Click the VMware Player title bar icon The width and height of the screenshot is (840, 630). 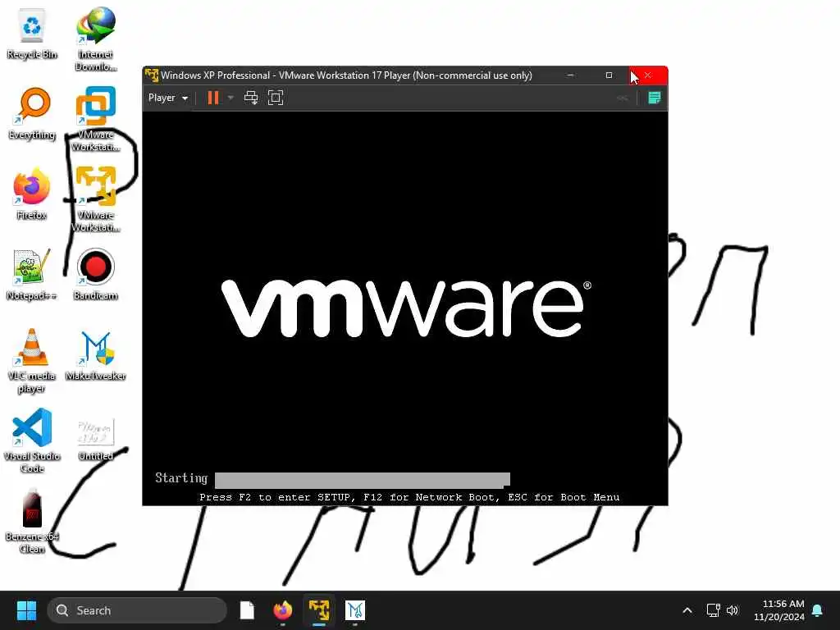pyautogui.click(x=152, y=75)
